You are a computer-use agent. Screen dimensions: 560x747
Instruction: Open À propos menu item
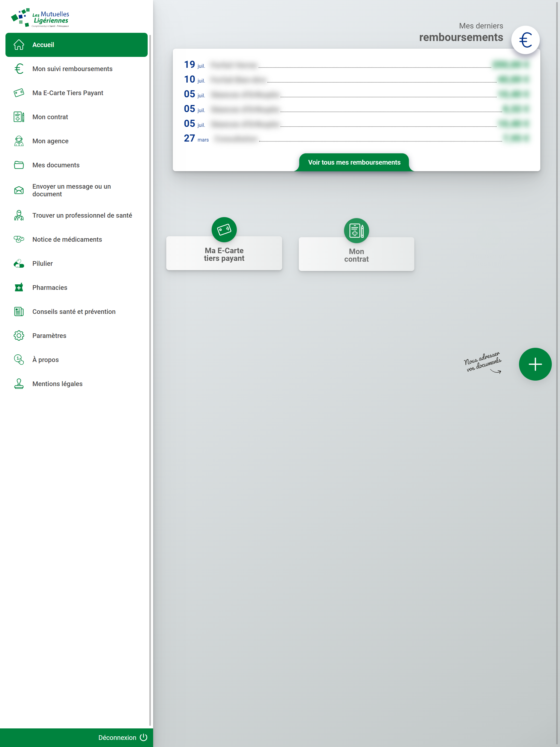pos(76,360)
